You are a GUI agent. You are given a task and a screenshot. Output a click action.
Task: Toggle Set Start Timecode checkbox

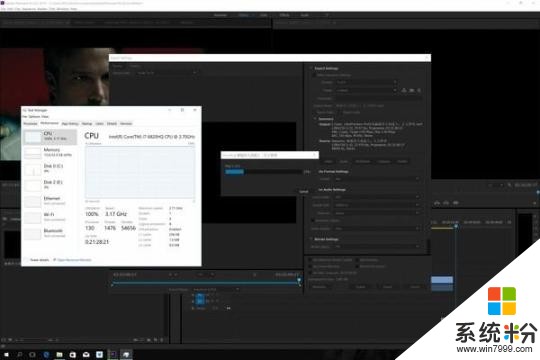click(310, 273)
